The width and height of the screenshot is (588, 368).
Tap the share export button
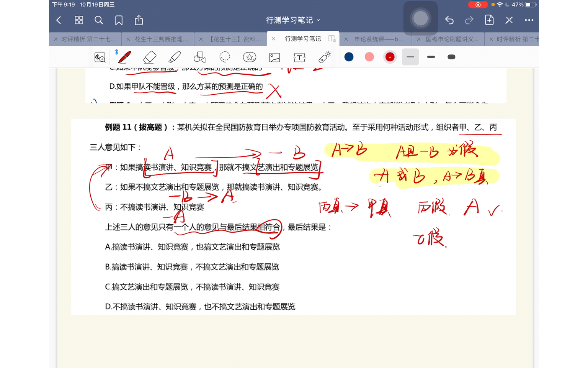pyautogui.click(x=139, y=20)
